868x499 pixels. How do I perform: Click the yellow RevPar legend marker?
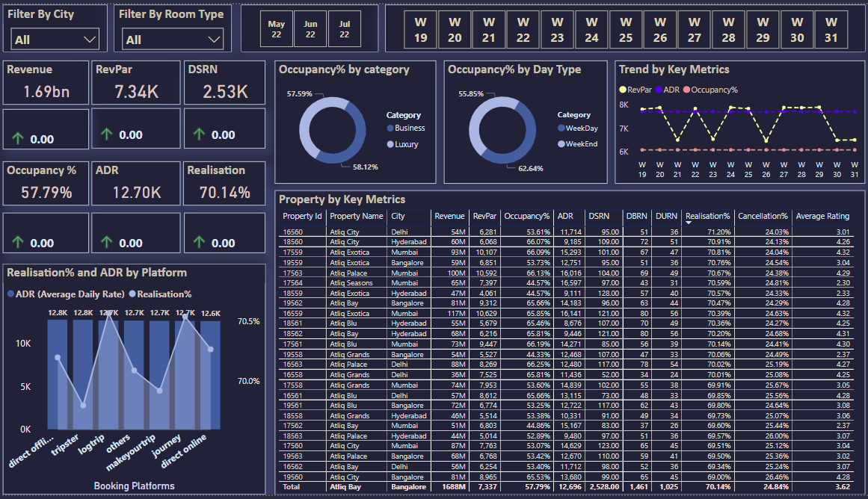pos(623,90)
